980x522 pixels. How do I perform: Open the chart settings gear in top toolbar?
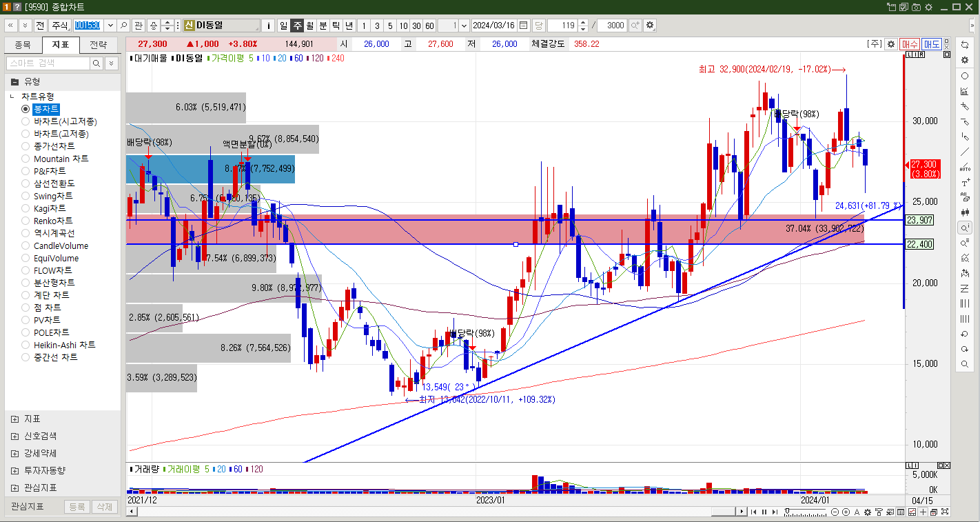tap(649, 26)
